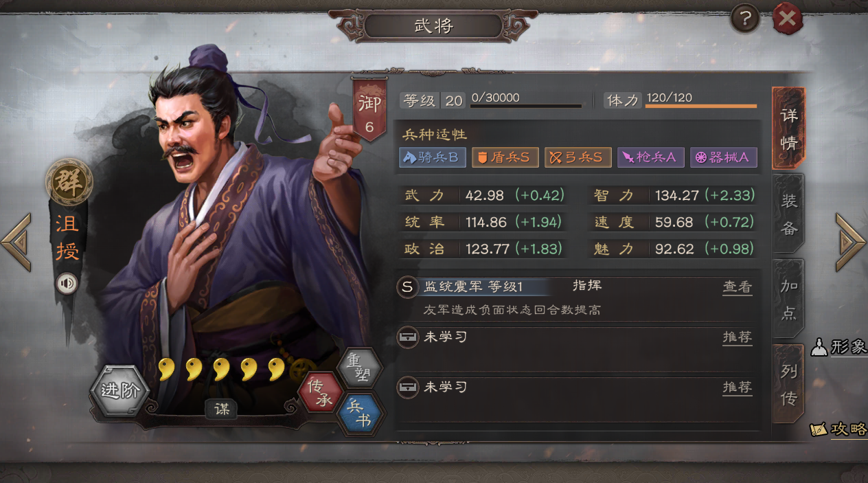Switch to the 加点 tab
The image size is (868, 483).
tap(788, 300)
